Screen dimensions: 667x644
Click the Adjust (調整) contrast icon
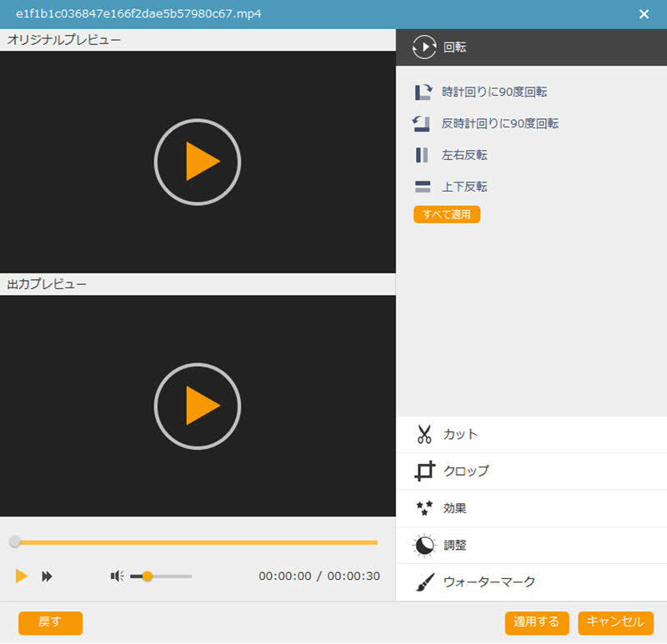(x=424, y=546)
